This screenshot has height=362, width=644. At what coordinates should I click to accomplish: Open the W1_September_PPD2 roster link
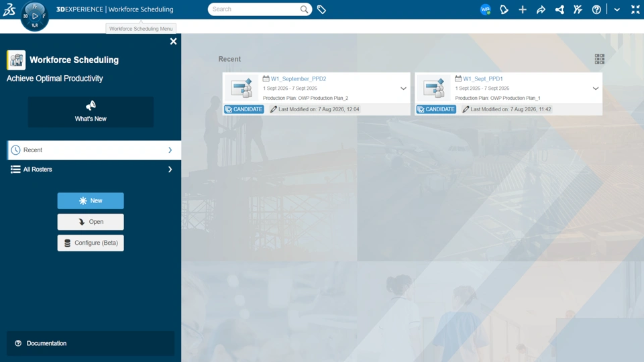point(299,79)
